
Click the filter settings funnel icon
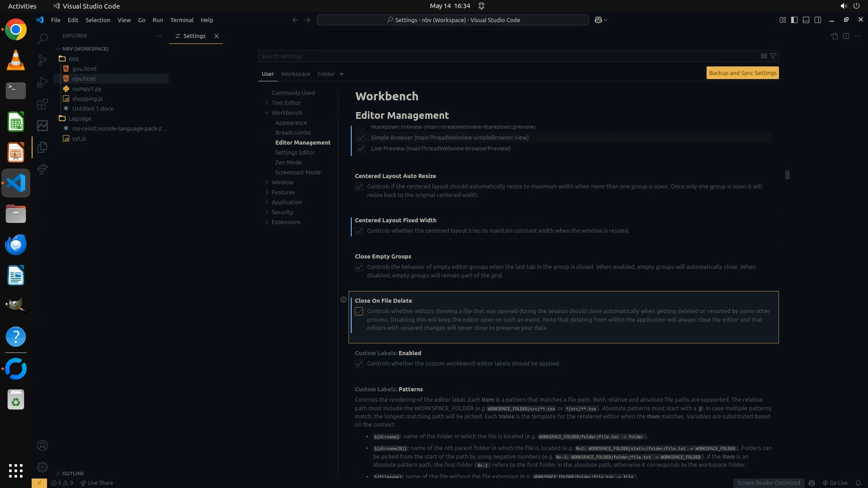point(773,56)
